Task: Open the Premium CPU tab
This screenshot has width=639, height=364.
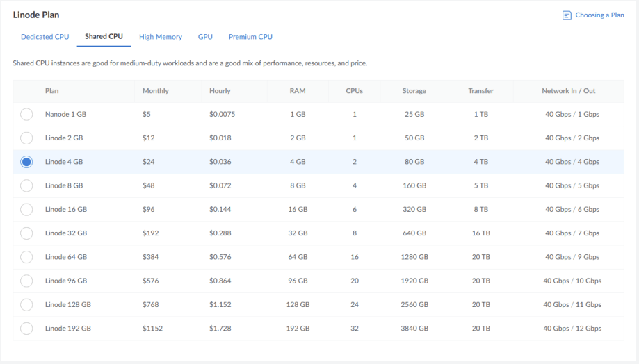Action: pos(250,37)
